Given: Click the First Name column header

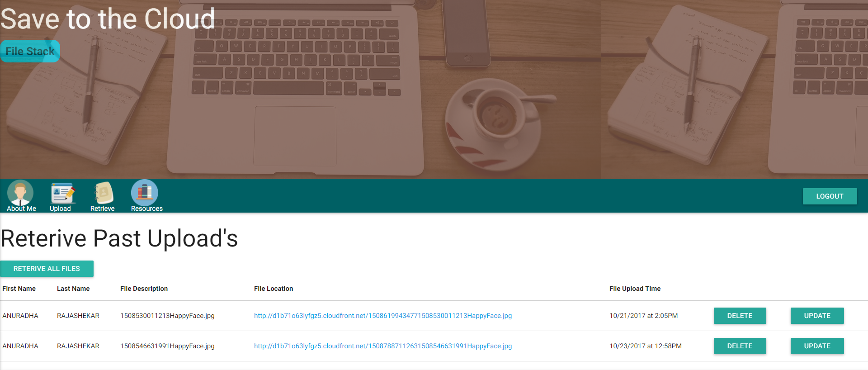Looking at the screenshot, I should [x=19, y=289].
